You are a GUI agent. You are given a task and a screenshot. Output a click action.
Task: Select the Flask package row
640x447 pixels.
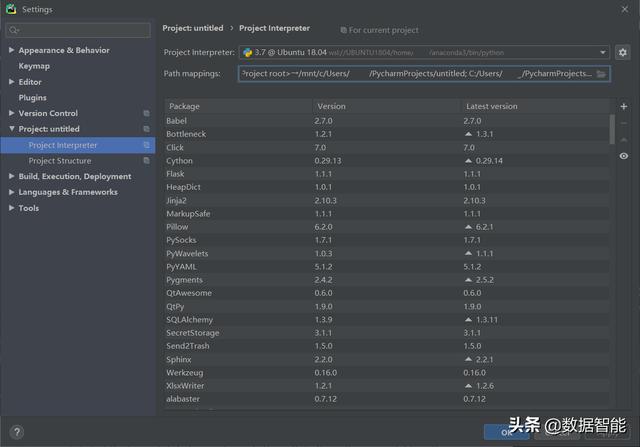pos(387,174)
